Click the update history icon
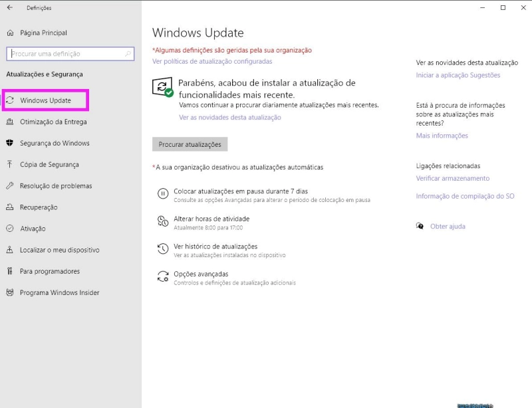 coord(162,249)
